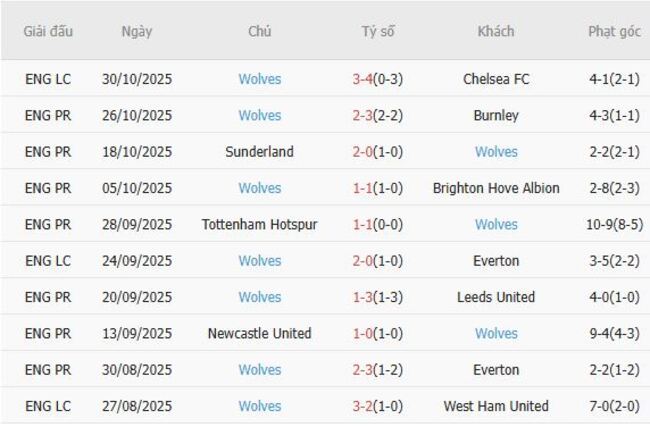The width and height of the screenshot is (650, 427).
Task: Click the 2-3 score against Burnley
Action: coord(363,115)
